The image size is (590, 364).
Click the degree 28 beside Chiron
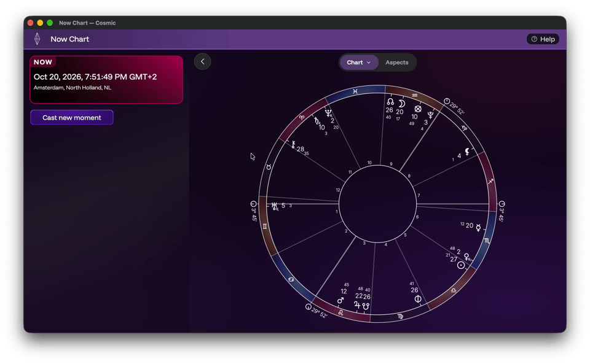301,149
